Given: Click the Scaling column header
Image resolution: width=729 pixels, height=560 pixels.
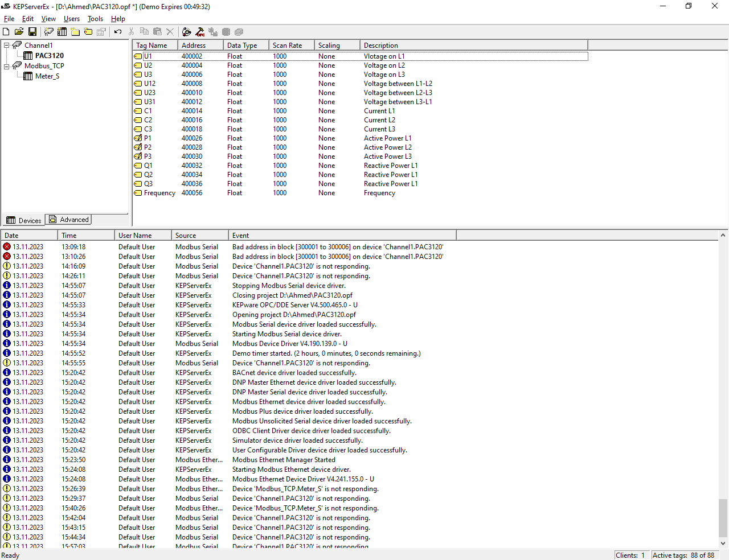Looking at the screenshot, I should 337,46.
